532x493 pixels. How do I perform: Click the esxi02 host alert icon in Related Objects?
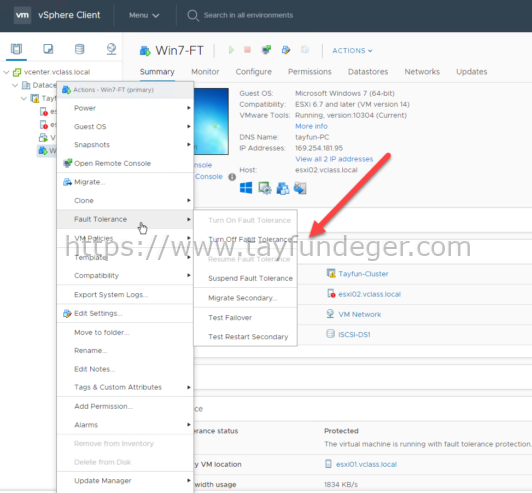(x=331, y=293)
